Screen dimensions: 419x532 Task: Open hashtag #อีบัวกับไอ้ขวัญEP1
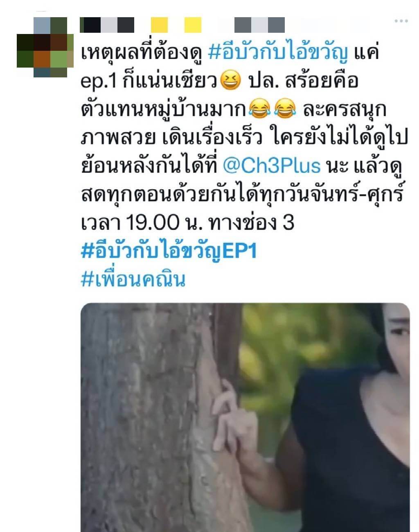pyautogui.click(x=169, y=250)
